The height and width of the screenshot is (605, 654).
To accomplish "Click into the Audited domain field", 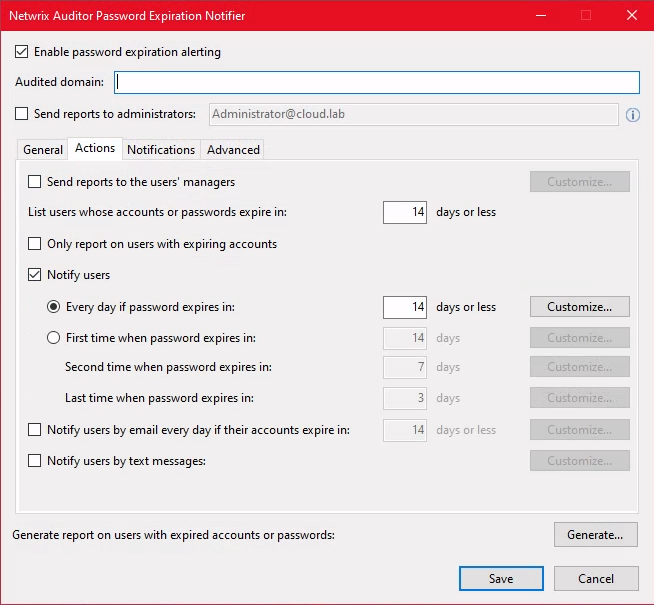I will pos(377,82).
